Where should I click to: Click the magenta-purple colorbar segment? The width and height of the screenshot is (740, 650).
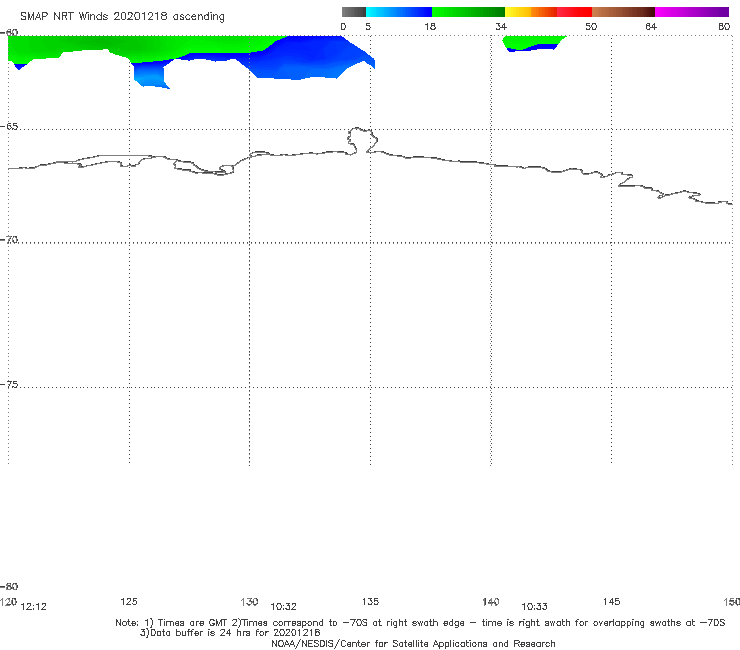pos(692,12)
